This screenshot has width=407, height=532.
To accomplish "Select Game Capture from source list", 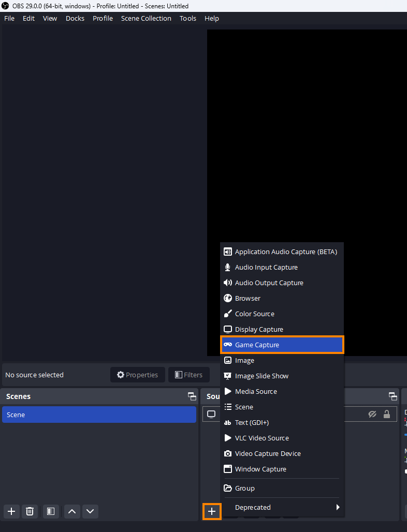I will pyautogui.click(x=282, y=345).
